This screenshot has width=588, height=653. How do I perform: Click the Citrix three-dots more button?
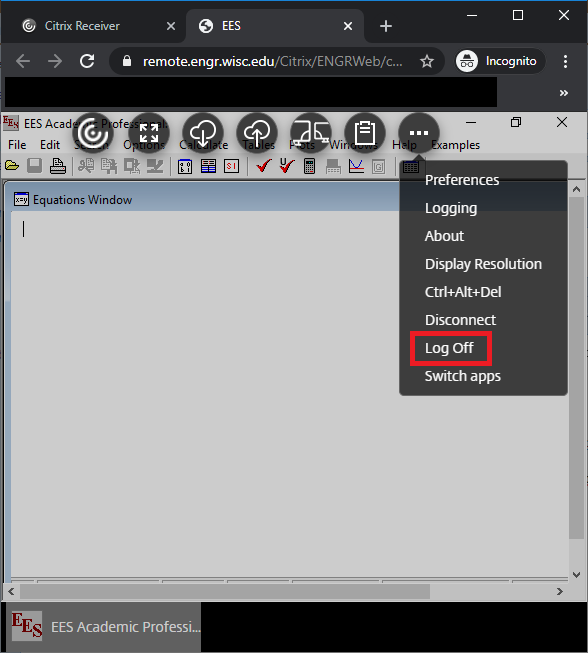(x=419, y=133)
